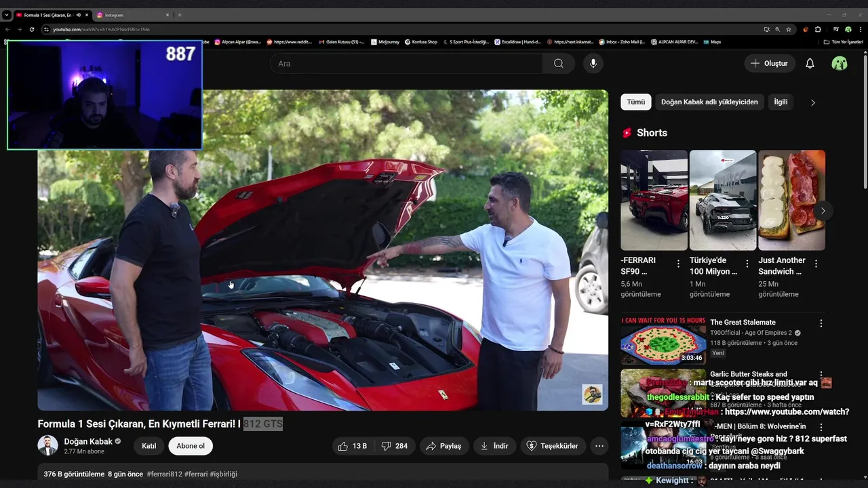Show next Shorts with the arrow button

pos(823,211)
